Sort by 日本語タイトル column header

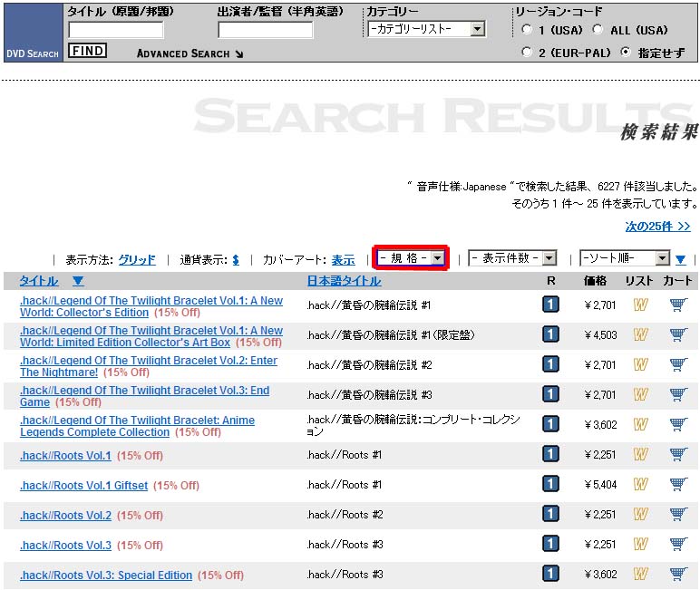(344, 281)
